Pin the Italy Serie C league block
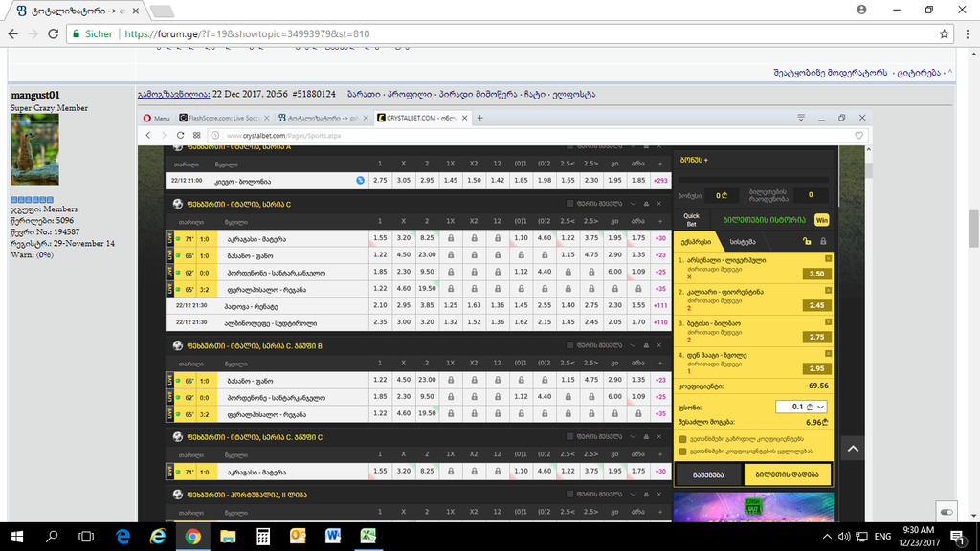Viewport: 980px width, 551px height. 646,204
